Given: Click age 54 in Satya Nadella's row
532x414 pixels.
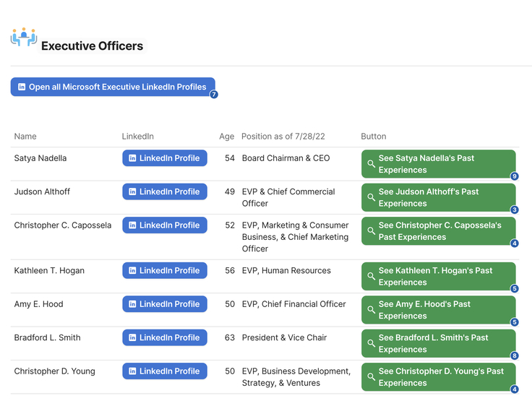Looking at the screenshot, I should tap(230, 158).
